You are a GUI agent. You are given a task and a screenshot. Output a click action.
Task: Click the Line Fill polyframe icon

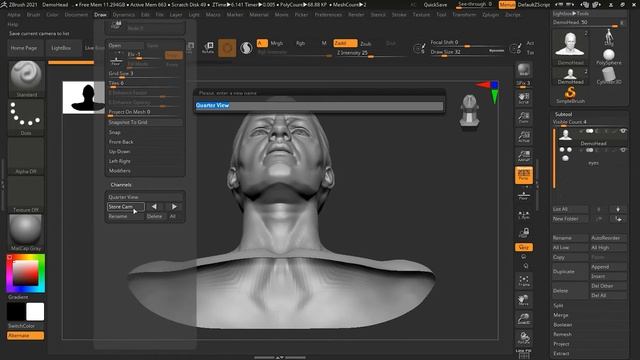[x=524, y=353]
